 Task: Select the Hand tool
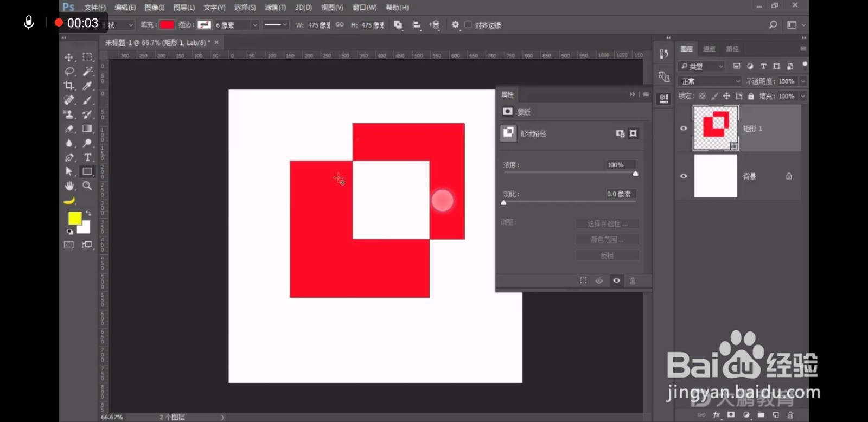69,186
